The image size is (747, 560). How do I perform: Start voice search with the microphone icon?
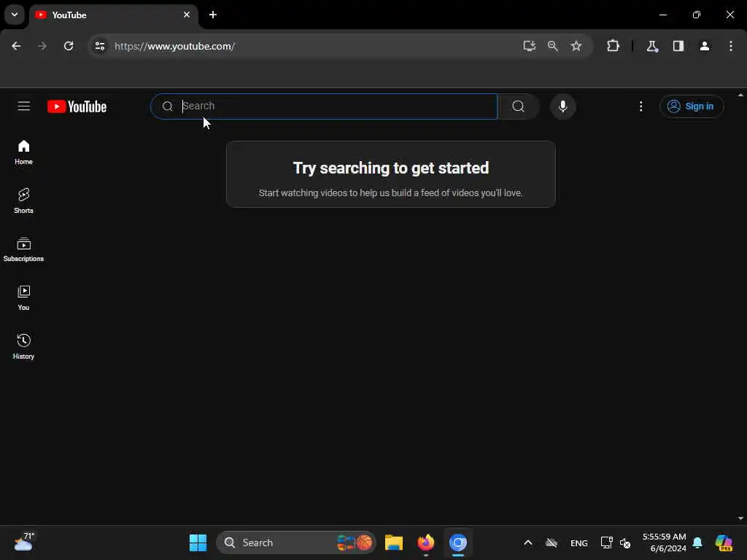pyautogui.click(x=562, y=106)
